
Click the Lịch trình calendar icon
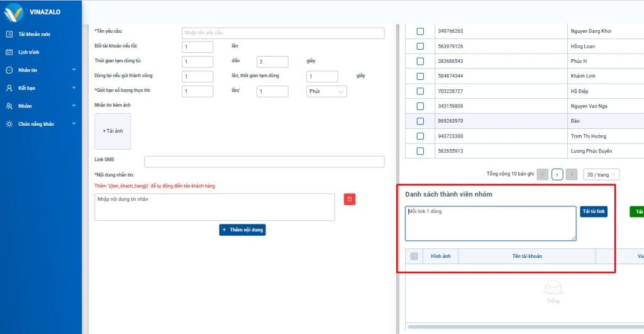point(9,52)
